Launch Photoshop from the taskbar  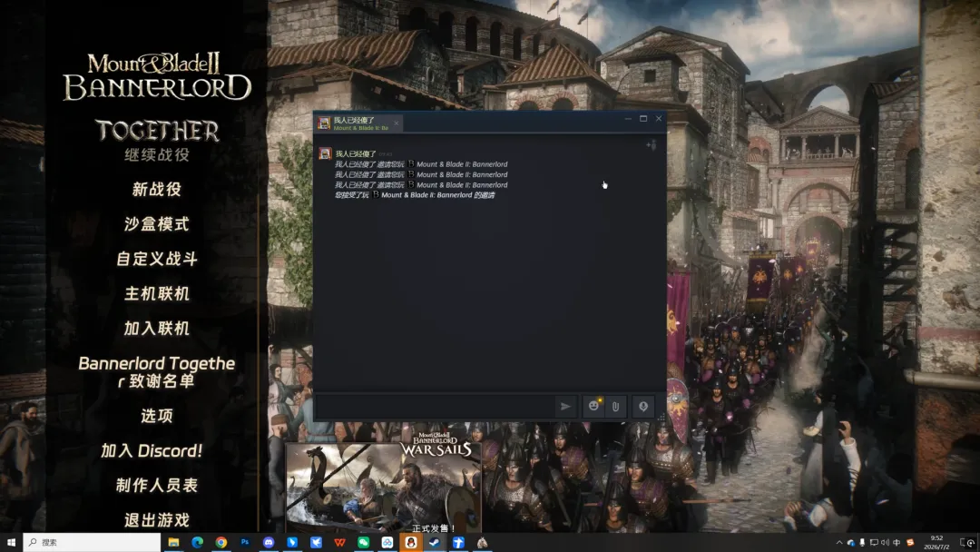point(244,543)
